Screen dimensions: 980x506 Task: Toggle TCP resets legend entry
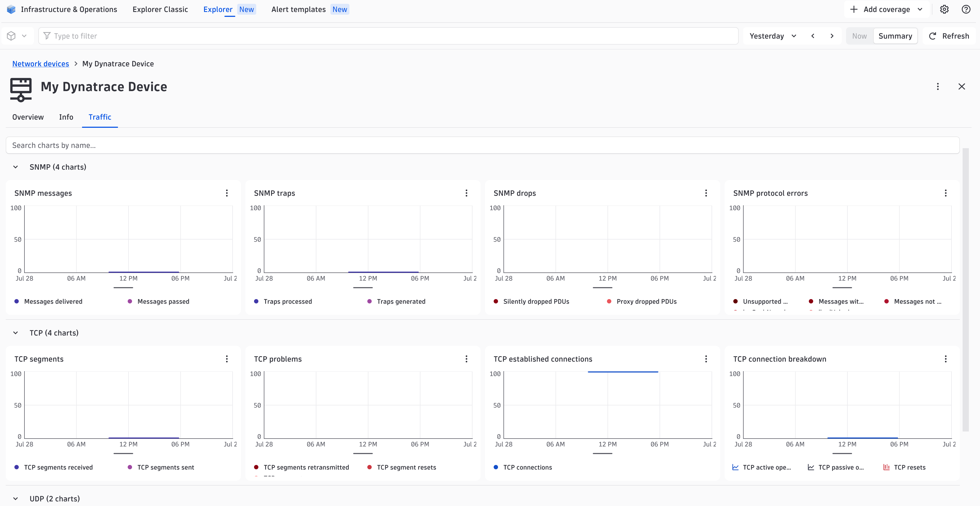[904, 467]
